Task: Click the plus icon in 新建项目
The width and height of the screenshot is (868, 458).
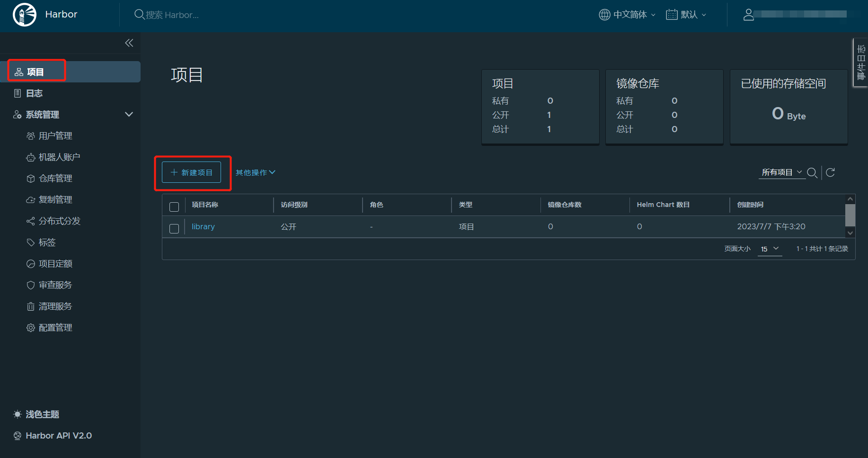Action: pyautogui.click(x=174, y=172)
